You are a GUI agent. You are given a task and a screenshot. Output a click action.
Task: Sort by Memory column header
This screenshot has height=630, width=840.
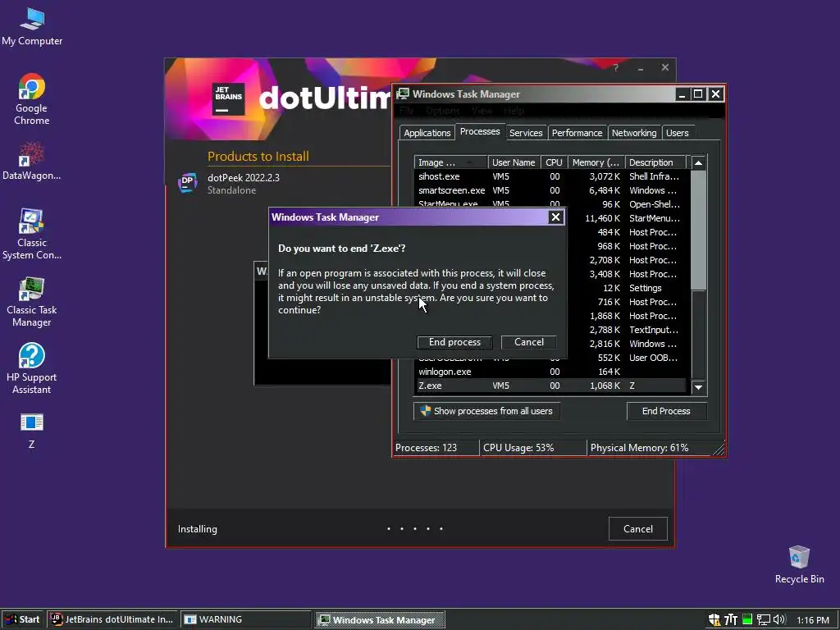pos(596,162)
